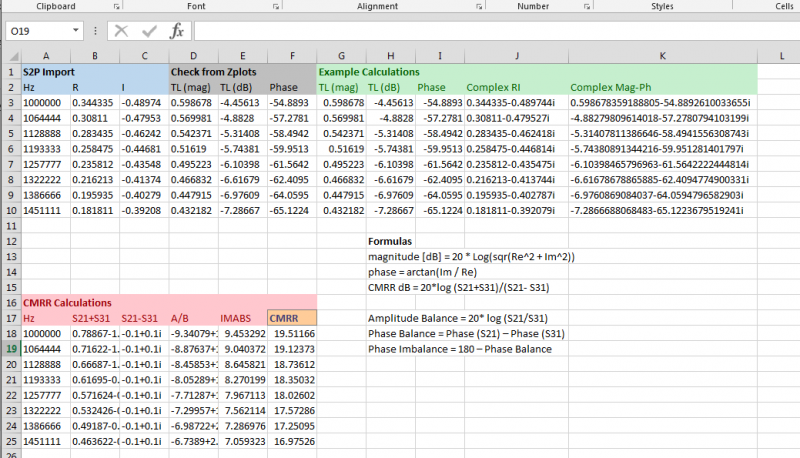Select the orange highlighted CMRR header cell
The image size is (800, 458).
pos(292,318)
